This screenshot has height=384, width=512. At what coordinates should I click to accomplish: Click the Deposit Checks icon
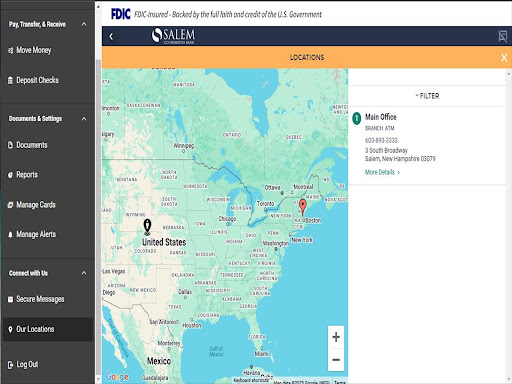(x=10, y=80)
